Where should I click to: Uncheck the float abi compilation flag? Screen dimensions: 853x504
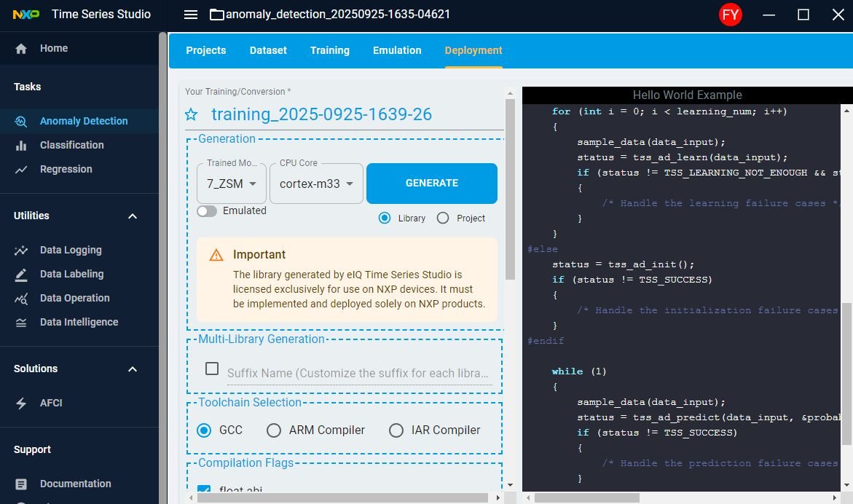[x=204, y=489]
